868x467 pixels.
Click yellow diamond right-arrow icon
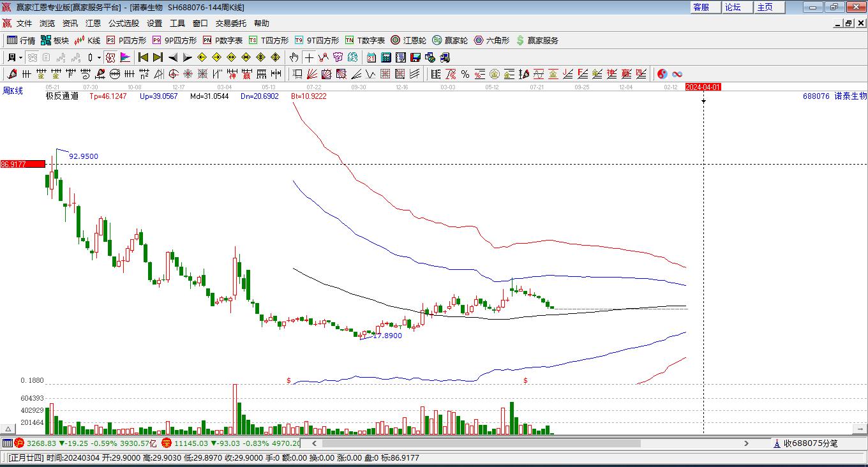(x=216, y=57)
